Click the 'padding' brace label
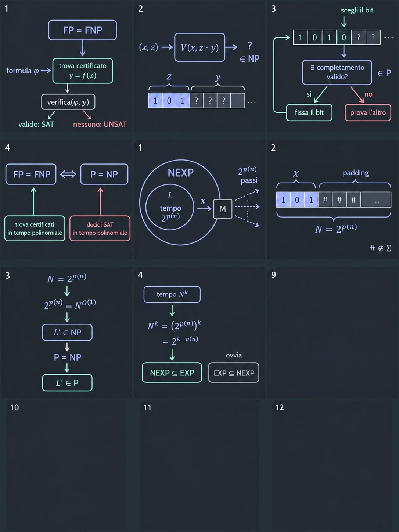 (x=356, y=173)
